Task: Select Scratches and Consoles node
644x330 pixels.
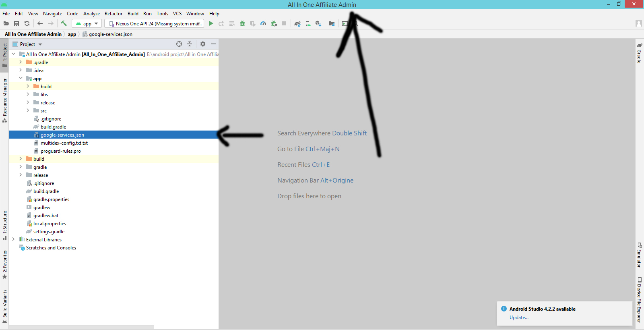Action: coord(51,248)
